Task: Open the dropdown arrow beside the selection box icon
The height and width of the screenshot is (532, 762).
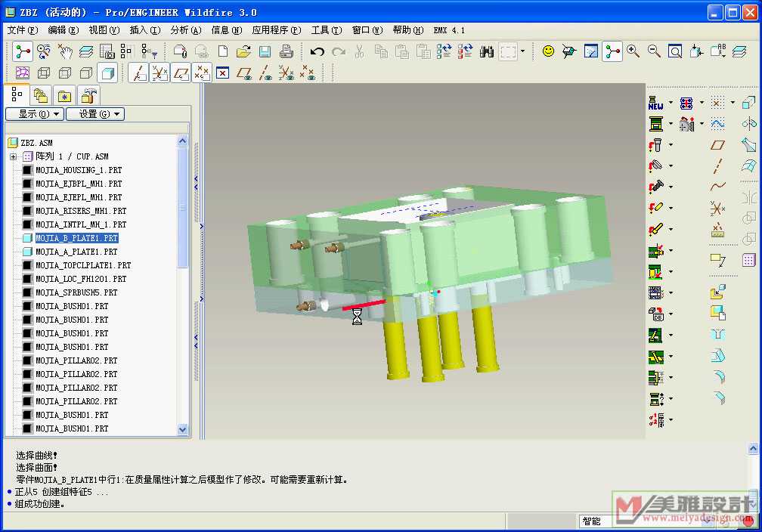Action: pos(522,51)
